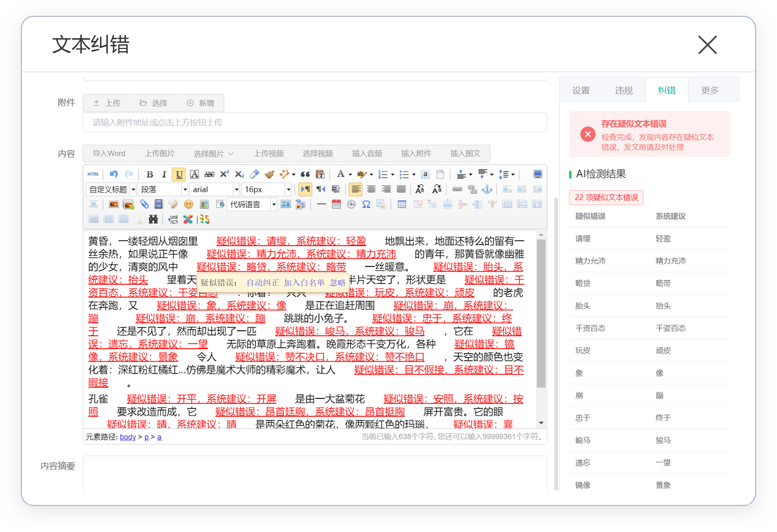The width and height of the screenshot is (777, 532).
Task: Insert an anchor with the anchor icon
Action: point(487,189)
